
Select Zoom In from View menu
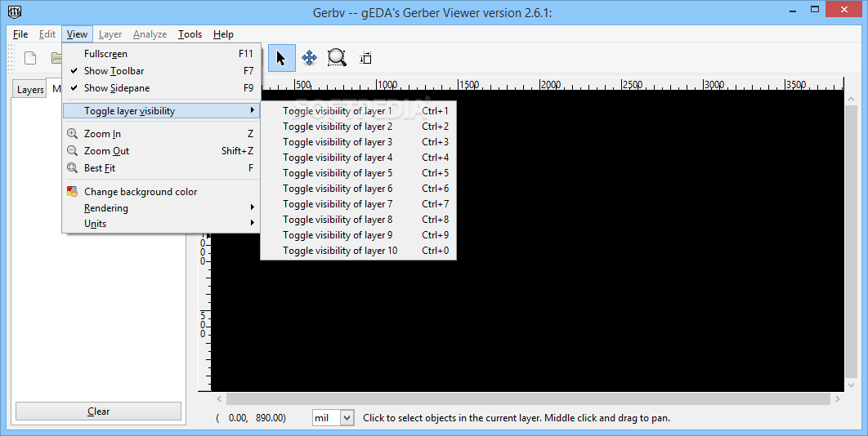point(160,134)
